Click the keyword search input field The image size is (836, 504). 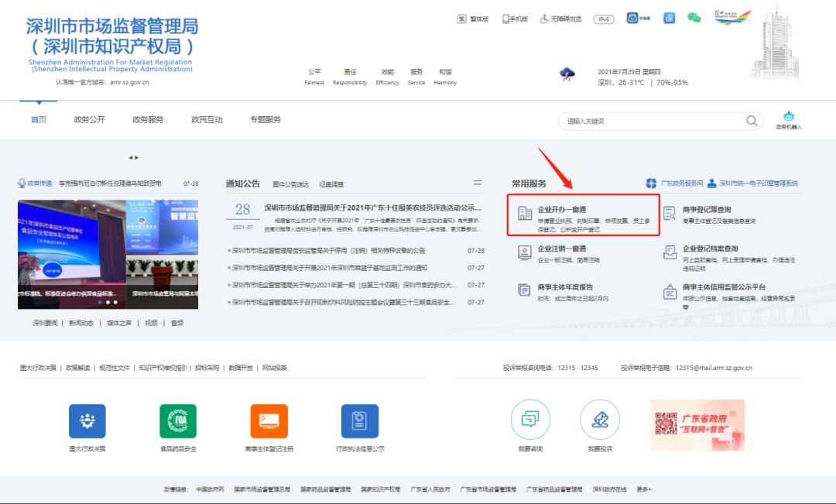[650, 122]
